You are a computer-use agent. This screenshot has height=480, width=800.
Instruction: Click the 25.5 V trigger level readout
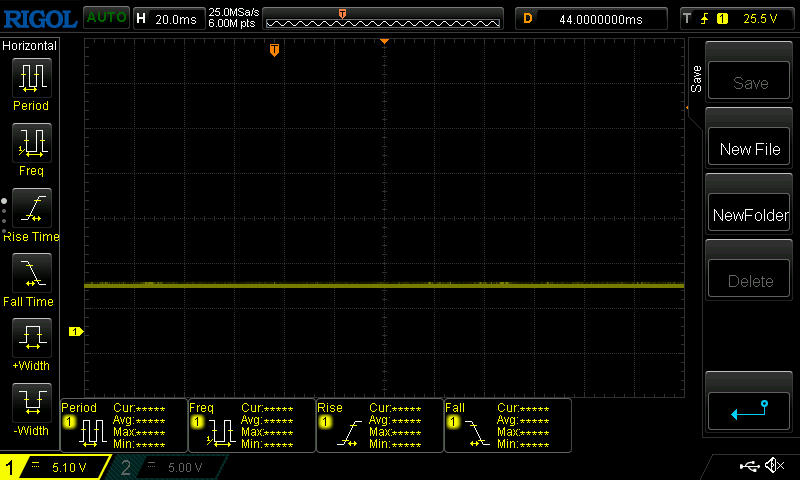point(760,19)
